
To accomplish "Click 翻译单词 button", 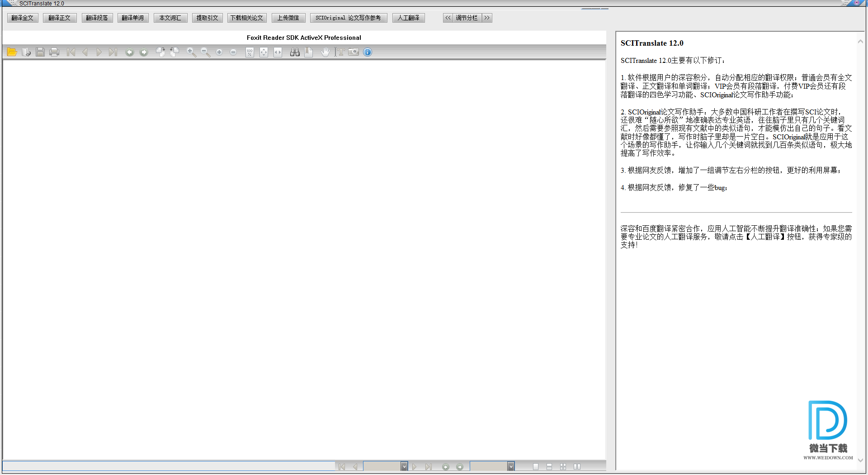I will [x=133, y=18].
